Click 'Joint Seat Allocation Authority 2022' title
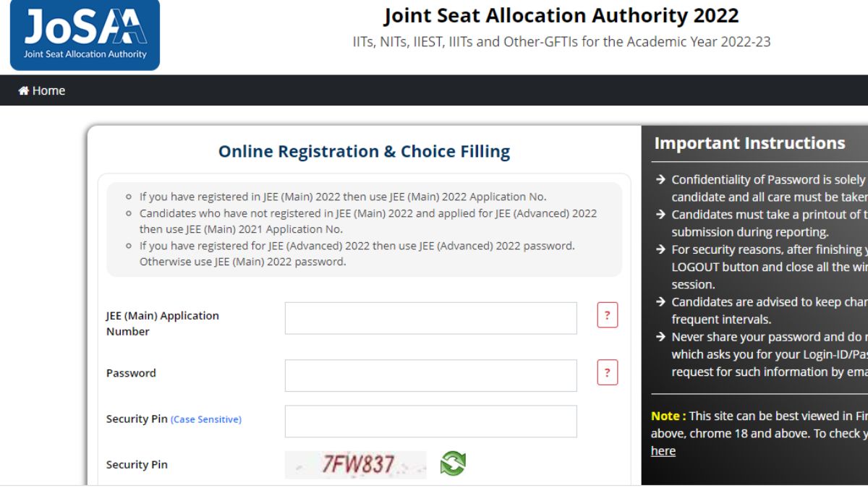868x488 pixels. [x=561, y=15]
